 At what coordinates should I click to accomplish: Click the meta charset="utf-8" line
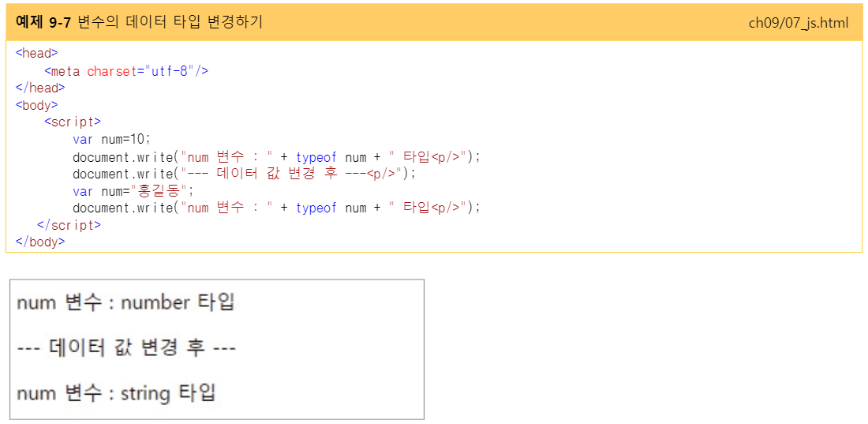click(x=126, y=71)
